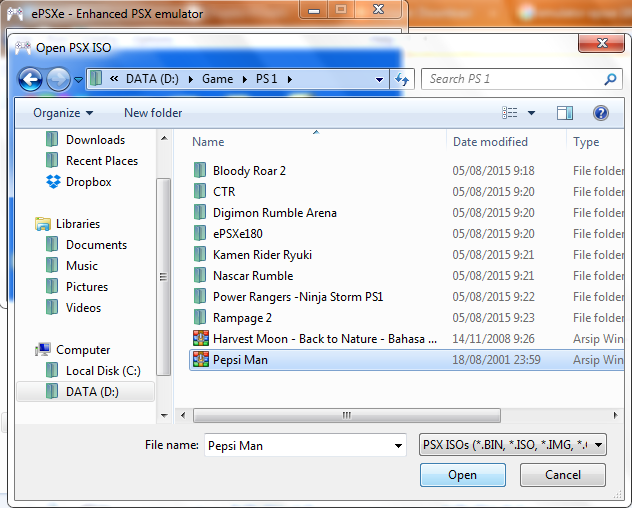This screenshot has height=508, width=632.
Task: Click the horizontal scrollbar right arrow
Action: (x=615, y=415)
